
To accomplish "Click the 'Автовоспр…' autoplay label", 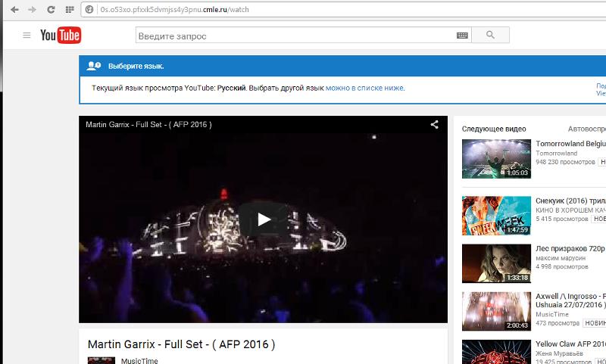I will 586,129.
